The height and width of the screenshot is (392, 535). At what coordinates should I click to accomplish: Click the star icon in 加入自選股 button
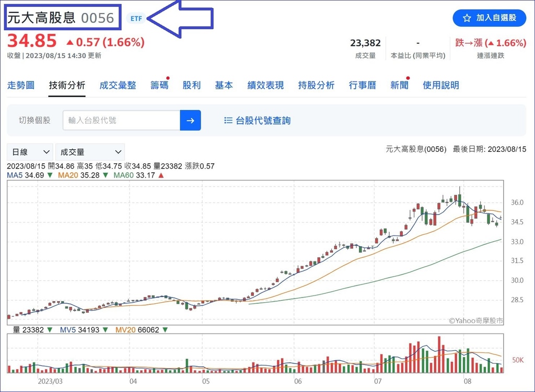467,18
